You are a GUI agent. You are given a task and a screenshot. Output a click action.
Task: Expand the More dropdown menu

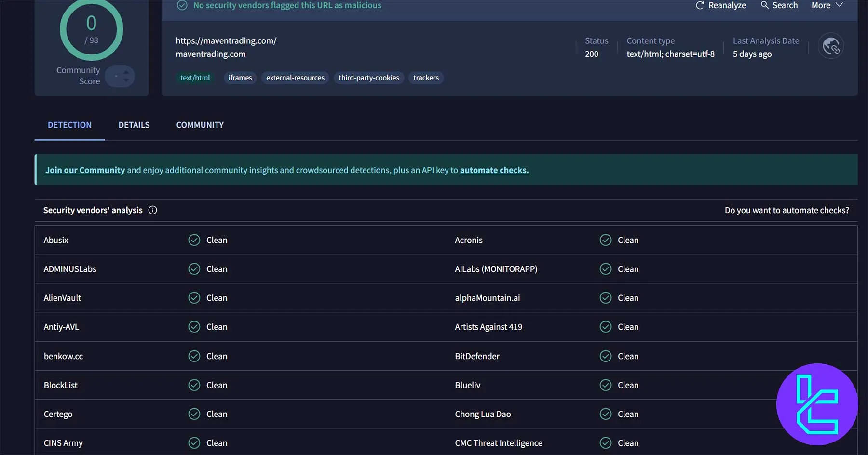coord(826,5)
